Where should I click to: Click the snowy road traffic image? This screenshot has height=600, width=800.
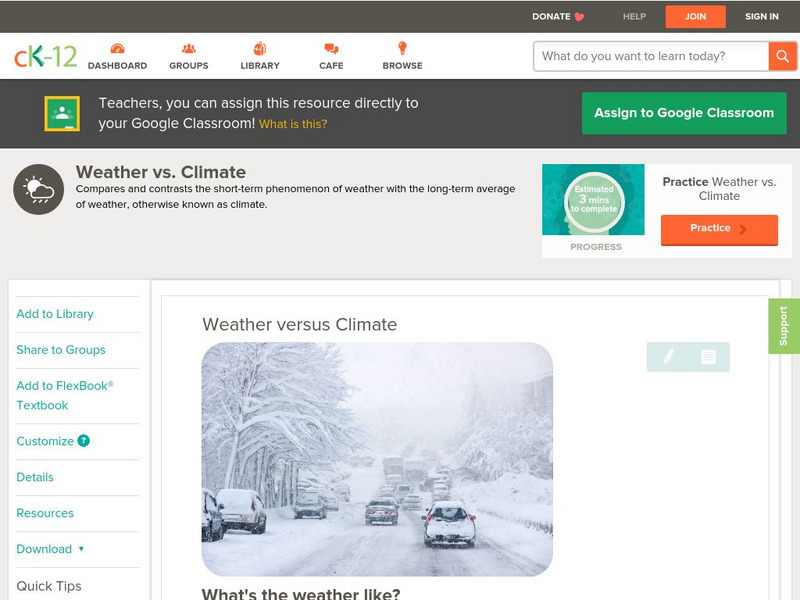pyautogui.click(x=377, y=459)
